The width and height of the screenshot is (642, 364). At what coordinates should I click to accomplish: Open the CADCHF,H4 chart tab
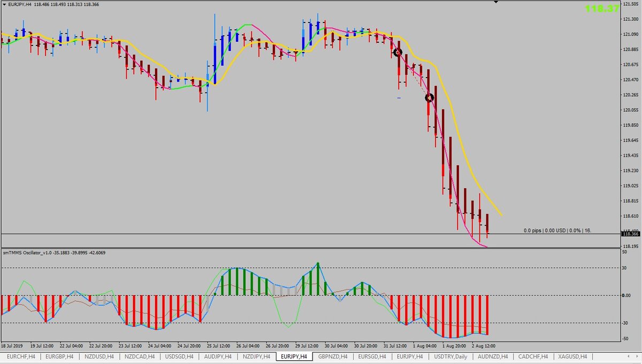534,357
